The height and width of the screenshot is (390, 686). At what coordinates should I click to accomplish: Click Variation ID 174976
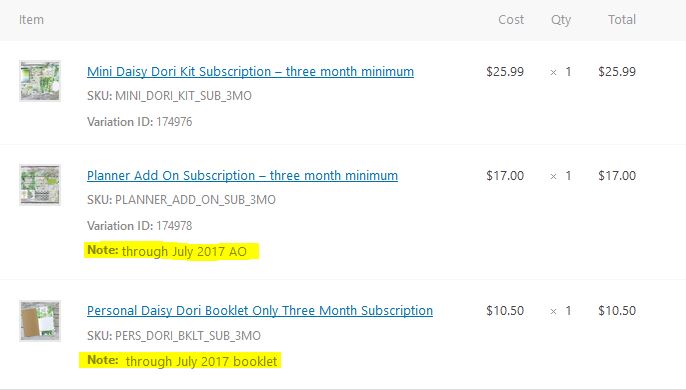point(140,122)
